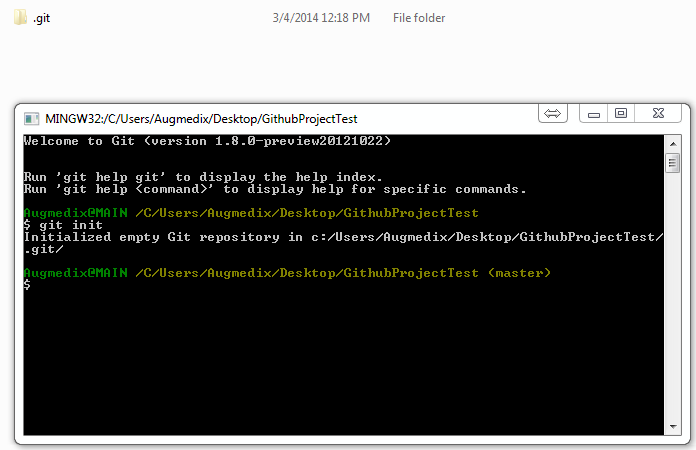Open the MINGW32 window system menu icon

coord(32,118)
